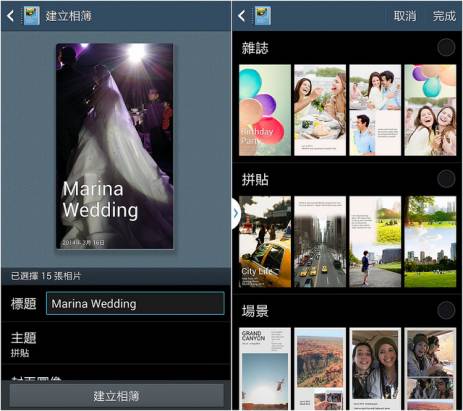The height and width of the screenshot is (411, 463).
Task: Tap the back arrow on the 建立相簿 screen
Action: click(x=11, y=16)
